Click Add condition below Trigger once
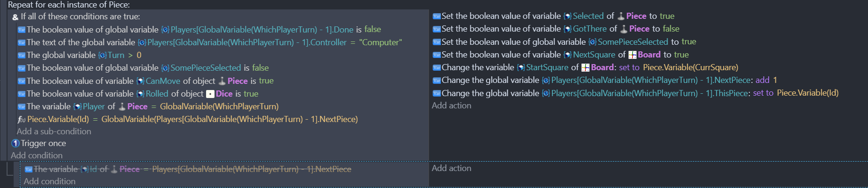 point(37,155)
